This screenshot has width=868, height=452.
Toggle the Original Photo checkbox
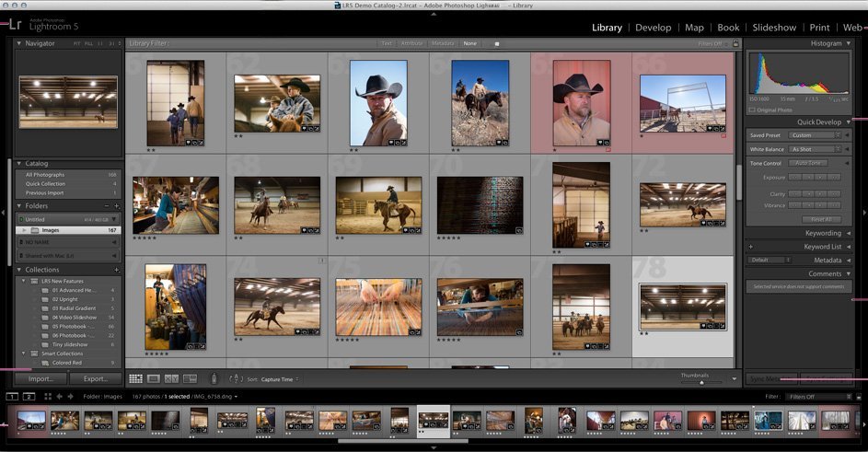click(x=752, y=110)
